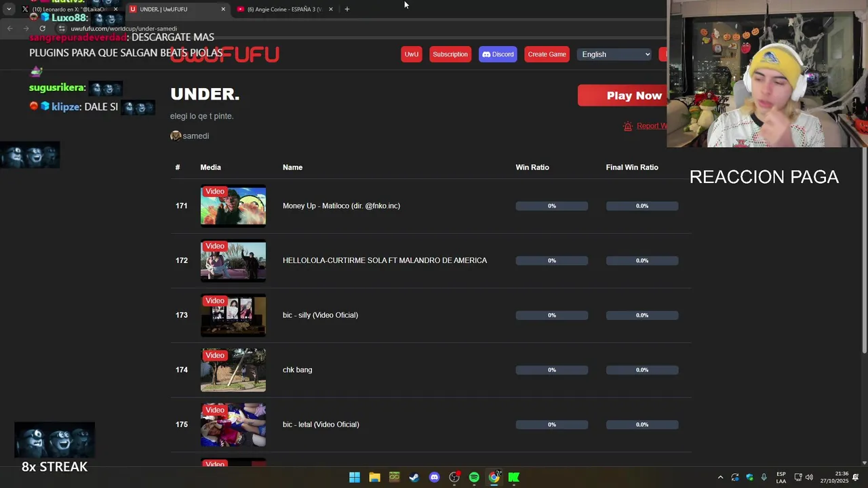The image size is (868, 488).
Task: Click the Final Win Ratio bar for row 172
Action: point(642,260)
